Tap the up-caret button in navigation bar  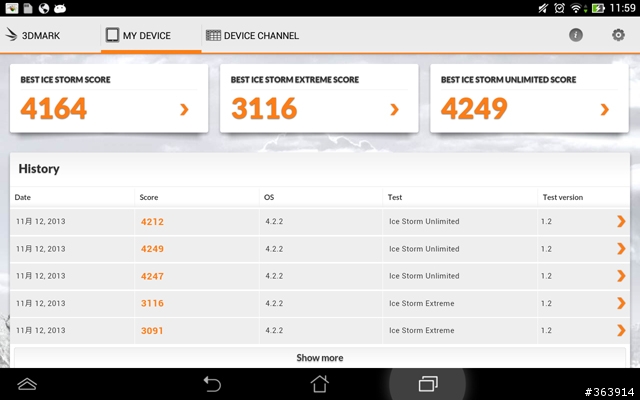pos(27,384)
